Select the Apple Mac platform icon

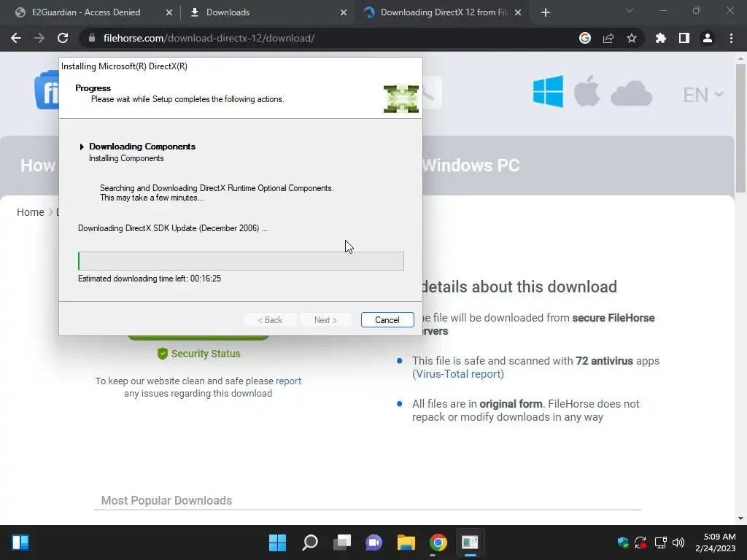pos(587,91)
